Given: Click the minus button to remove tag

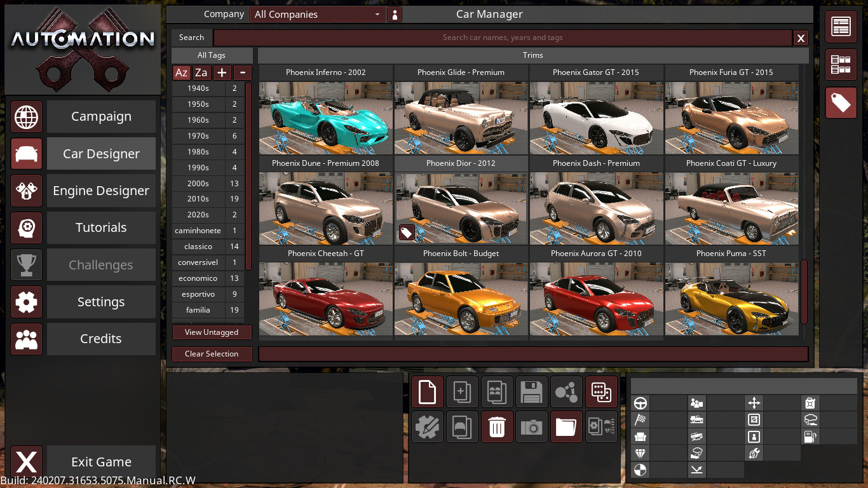Looking at the screenshot, I should click(242, 72).
